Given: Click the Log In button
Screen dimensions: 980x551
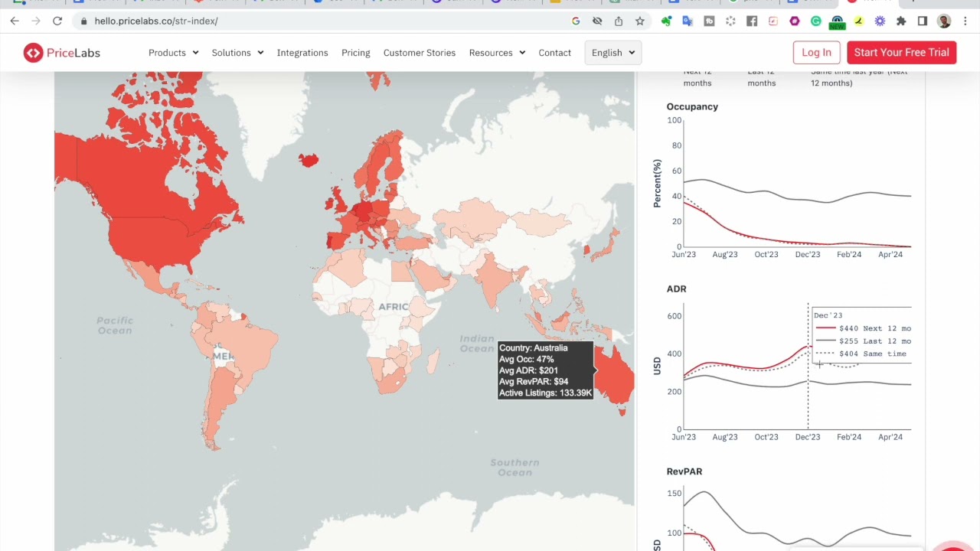Looking at the screenshot, I should coord(816,53).
